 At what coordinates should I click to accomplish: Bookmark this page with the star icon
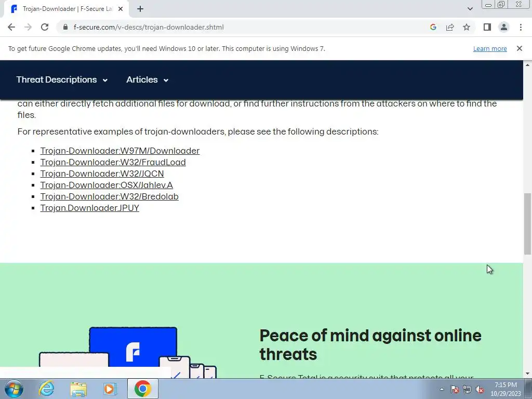click(467, 27)
